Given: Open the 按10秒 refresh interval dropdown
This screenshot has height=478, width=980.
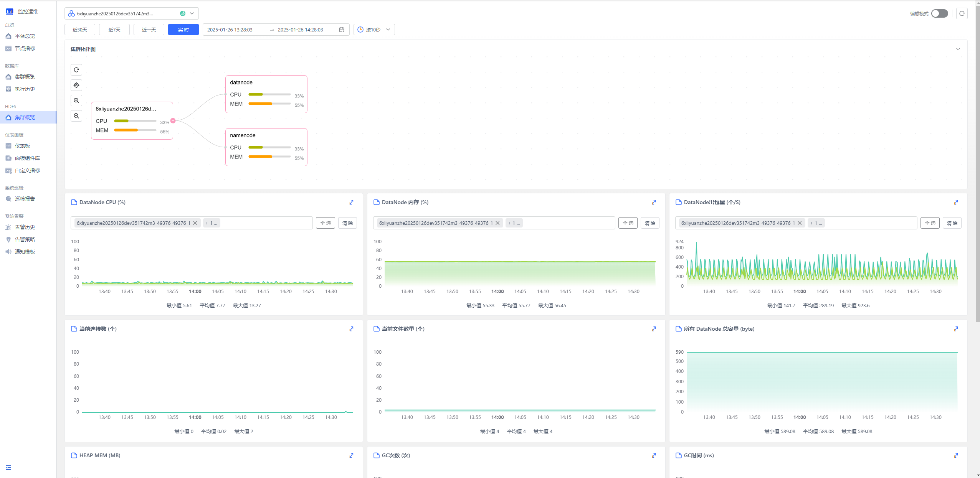Looking at the screenshot, I should coord(374,30).
